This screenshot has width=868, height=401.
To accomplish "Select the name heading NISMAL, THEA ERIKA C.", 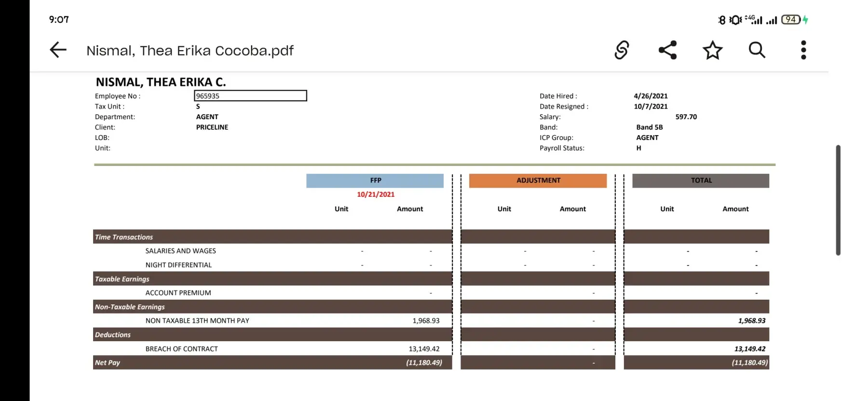I will click(x=161, y=82).
